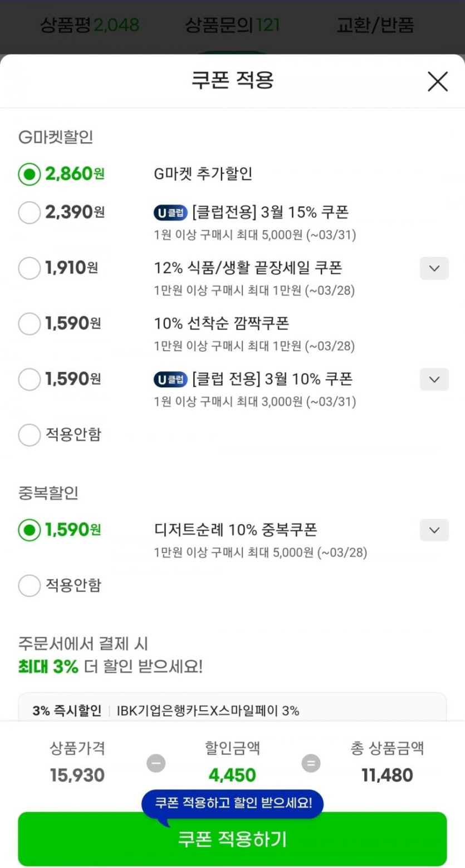Select the 2,860원 G마켓 추가할인 radio

(30, 174)
